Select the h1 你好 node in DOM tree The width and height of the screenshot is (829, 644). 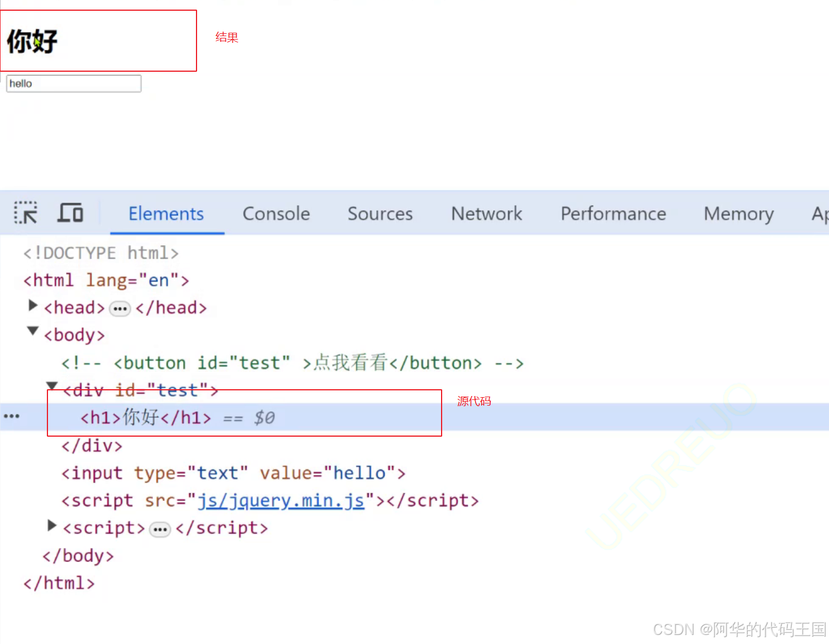(146, 417)
